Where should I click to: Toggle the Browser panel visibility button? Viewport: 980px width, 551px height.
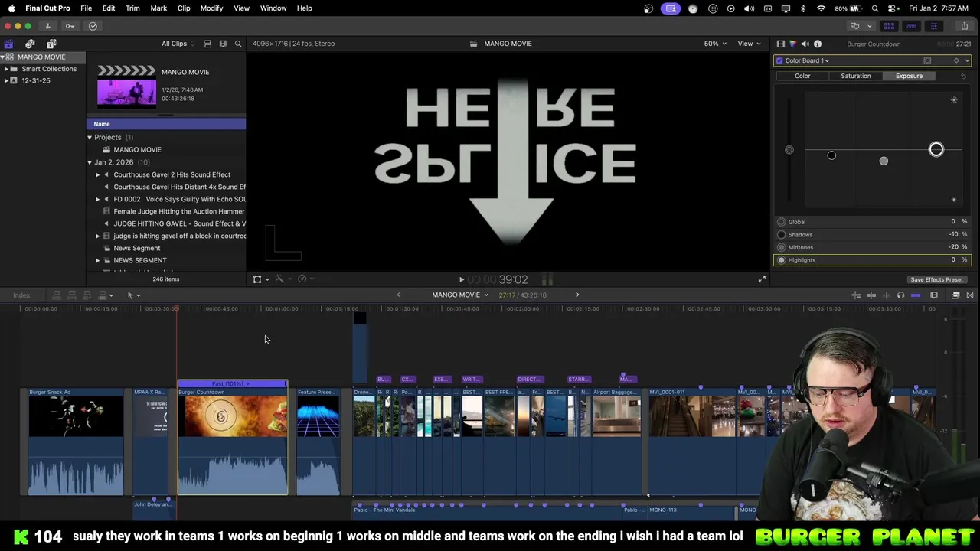click(889, 26)
